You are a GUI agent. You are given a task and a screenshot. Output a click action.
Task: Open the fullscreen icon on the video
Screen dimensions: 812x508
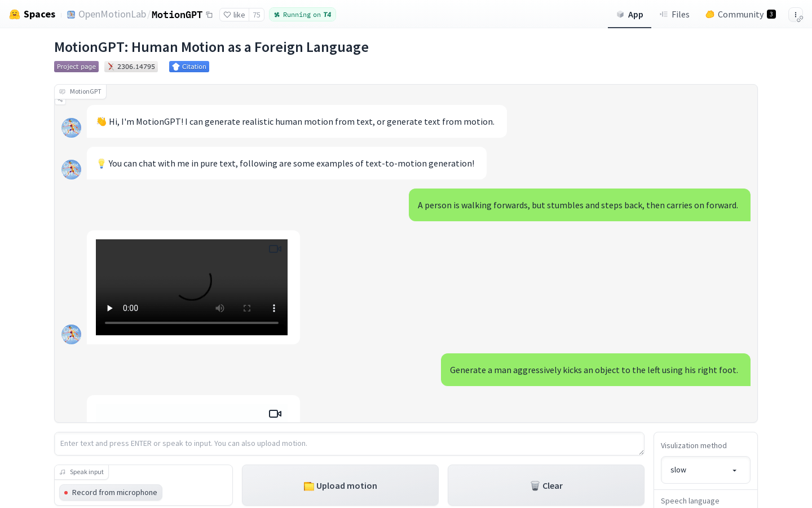tap(247, 308)
